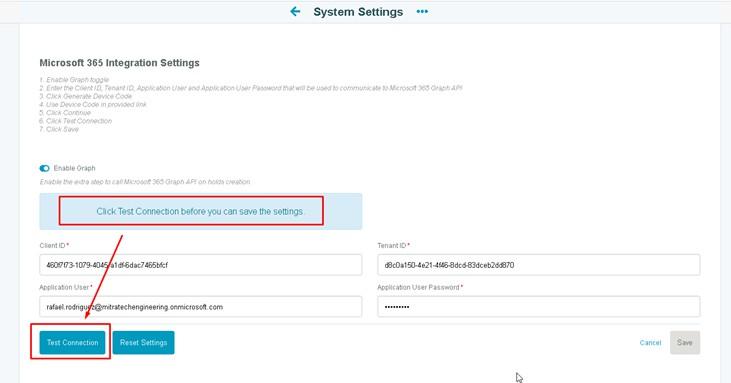Select the System Settings page title
The width and height of the screenshot is (731, 383).
pos(358,12)
